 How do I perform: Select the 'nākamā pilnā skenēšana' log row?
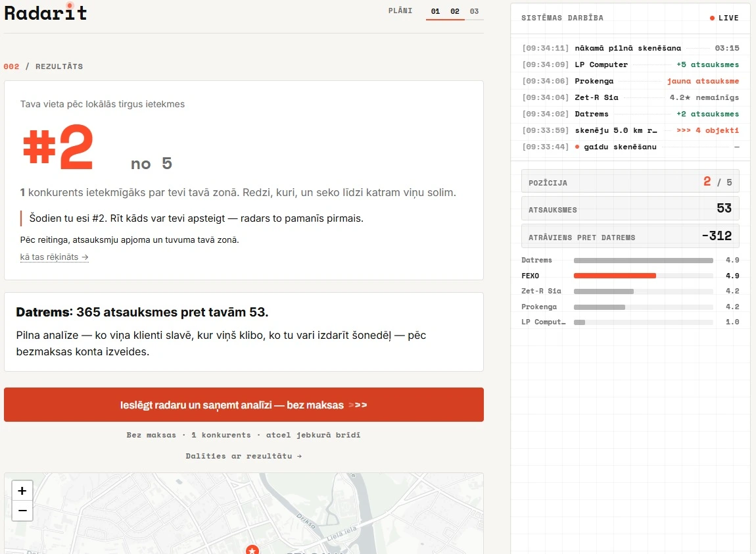click(x=630, y=48)
